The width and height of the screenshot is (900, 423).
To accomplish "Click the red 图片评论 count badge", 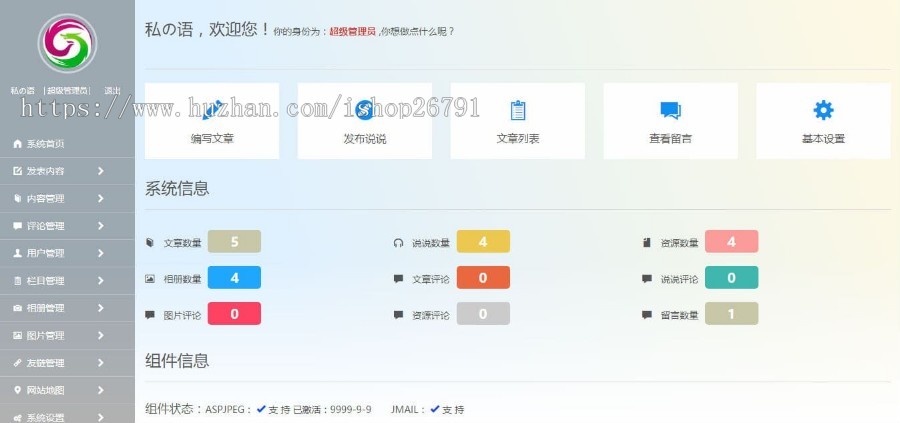I will coord(234,314).
